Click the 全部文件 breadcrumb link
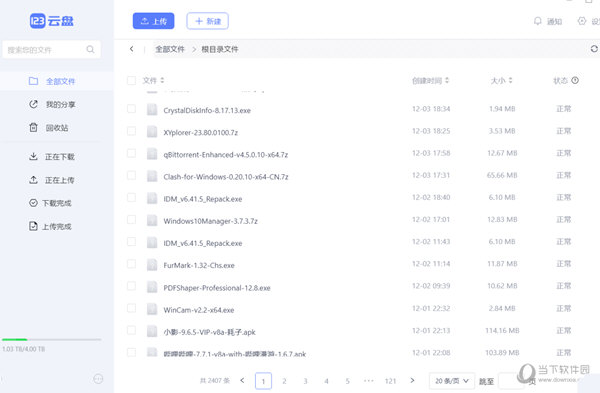The width and height of the screenshot is (600, 393). point(170,49)
